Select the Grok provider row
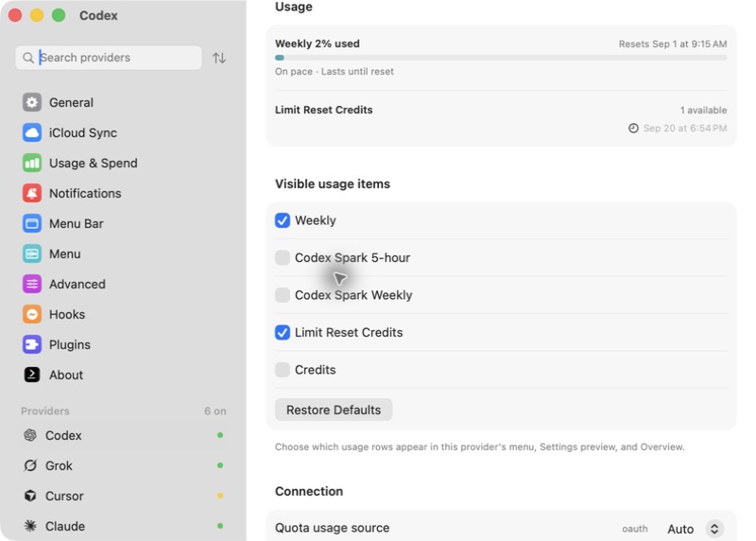This screenshot has height=541, width=756. (123, 465)
